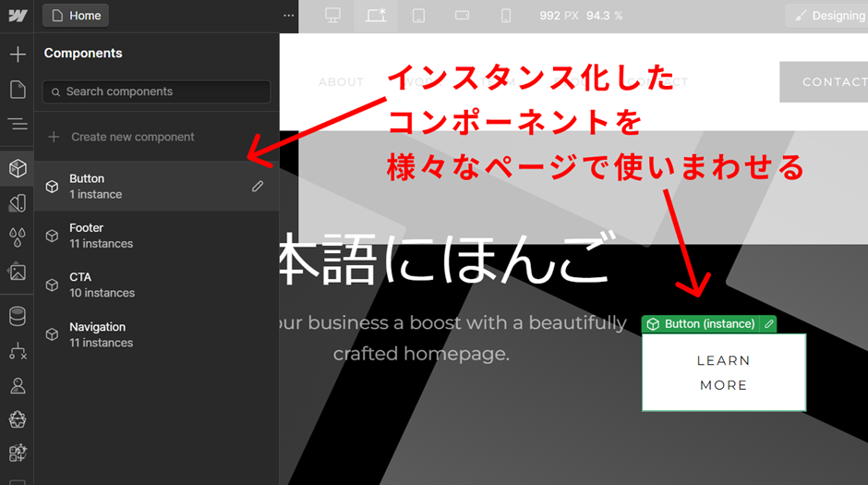Click the ABOUT nav link on canvas
This screenshot has width=868, height=485.
pos(341,82)
